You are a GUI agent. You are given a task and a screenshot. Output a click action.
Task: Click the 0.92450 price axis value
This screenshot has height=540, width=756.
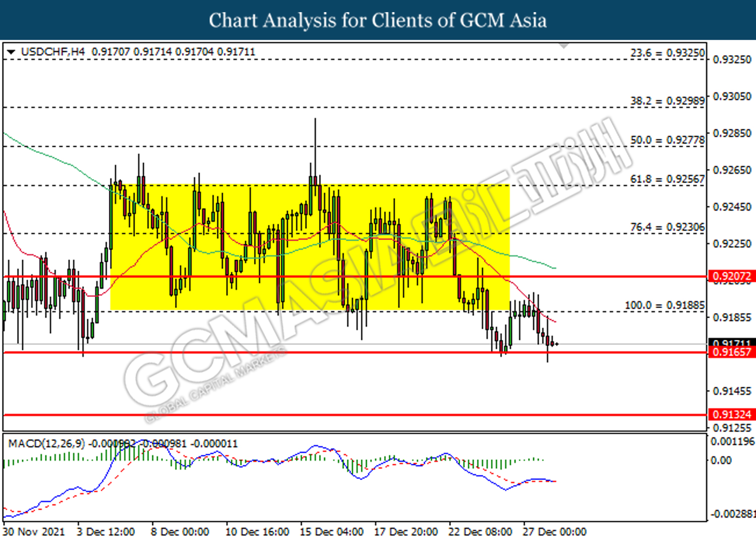pos(732,207)
